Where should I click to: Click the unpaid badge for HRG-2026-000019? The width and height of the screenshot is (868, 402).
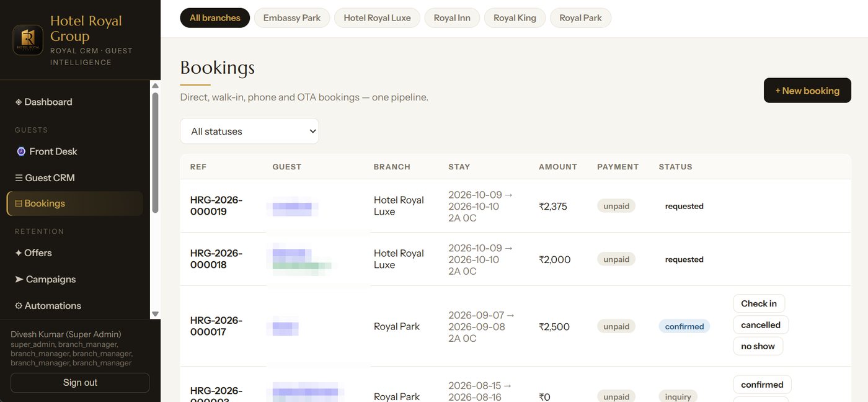coord(616,206)
